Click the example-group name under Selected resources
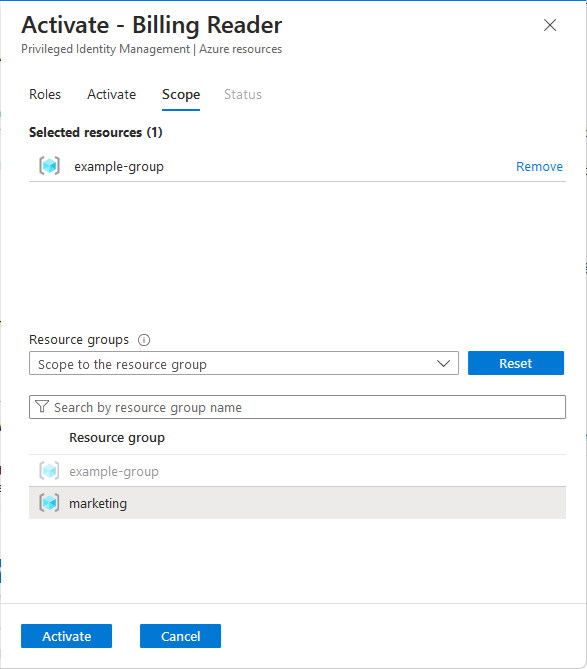The width and height of the screenshot is (587, 669). [119, 166]
